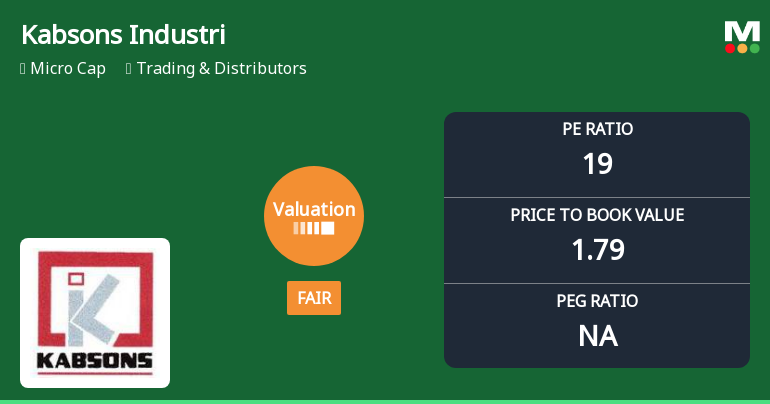Click the word Valuation inside the circle
770x404 pixels.
coord(314,210)
